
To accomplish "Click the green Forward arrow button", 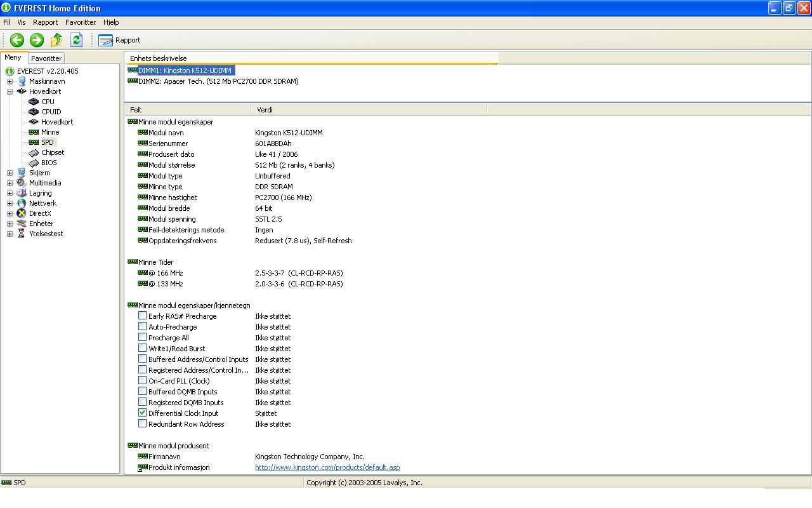I will pyautogui.click(x=37, y=40).
